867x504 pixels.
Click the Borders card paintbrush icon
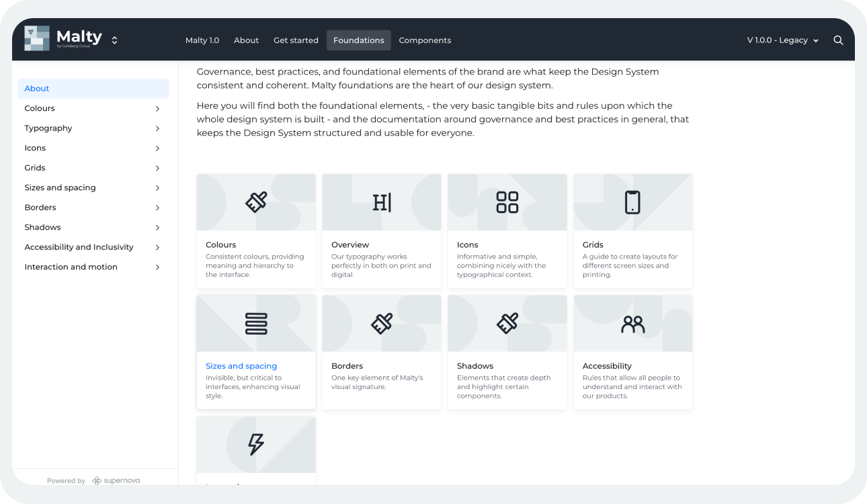382,323
